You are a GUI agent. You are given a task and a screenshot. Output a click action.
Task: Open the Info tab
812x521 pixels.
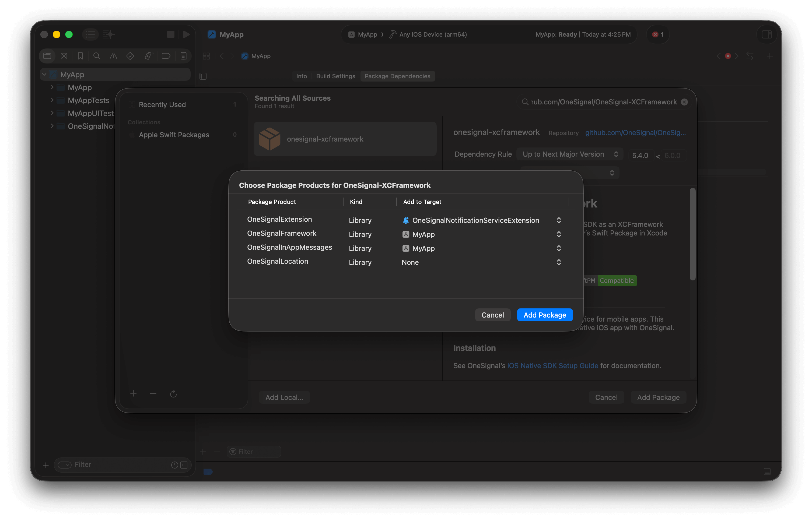coord(301,76)
